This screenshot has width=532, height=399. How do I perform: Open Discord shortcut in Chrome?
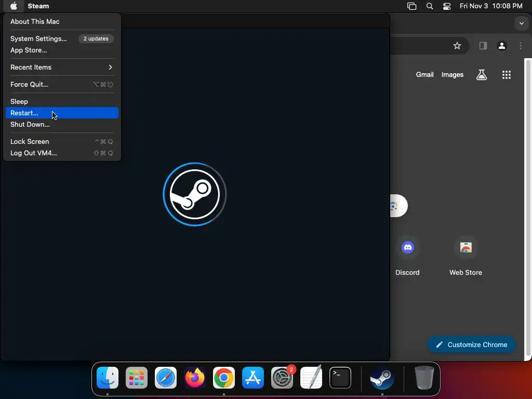point(407,255)
